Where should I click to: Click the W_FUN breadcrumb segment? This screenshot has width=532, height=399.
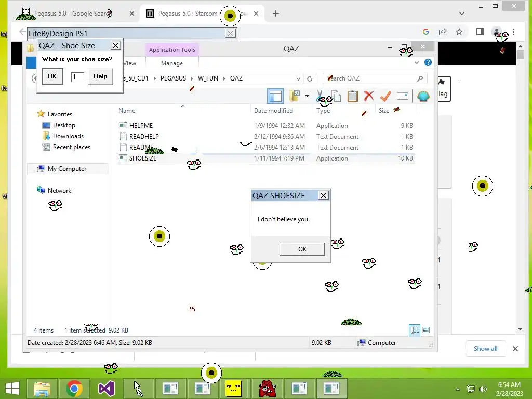[x=208, y=78]
